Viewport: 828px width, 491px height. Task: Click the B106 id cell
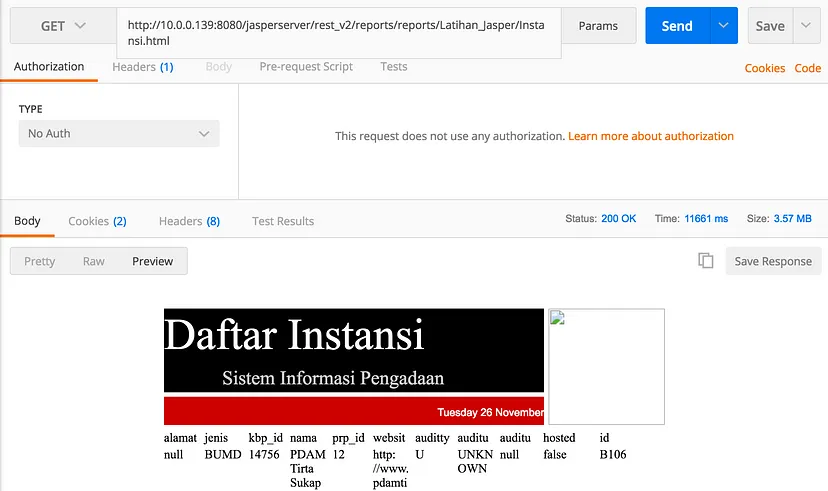coord(613,455)
